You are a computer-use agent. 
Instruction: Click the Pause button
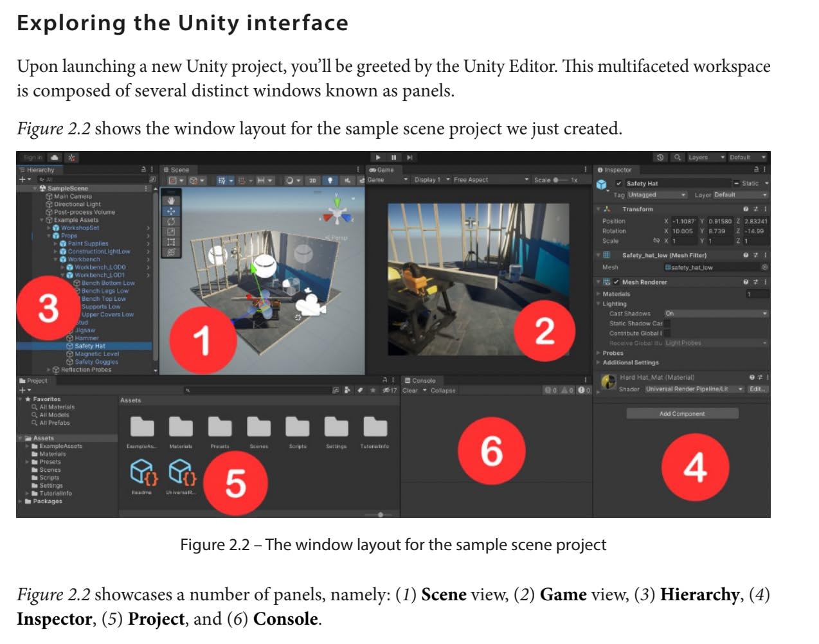pyautogui.click(x=393, y=157)
